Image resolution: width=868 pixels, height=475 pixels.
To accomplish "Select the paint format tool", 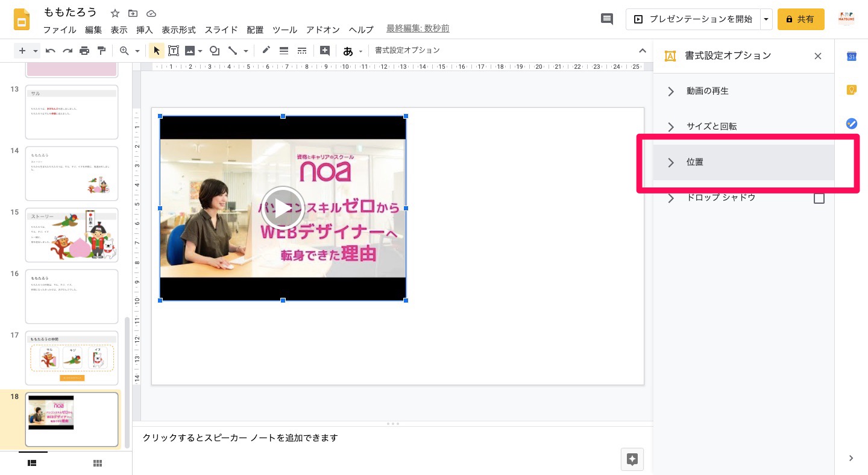I will point(101,51).
